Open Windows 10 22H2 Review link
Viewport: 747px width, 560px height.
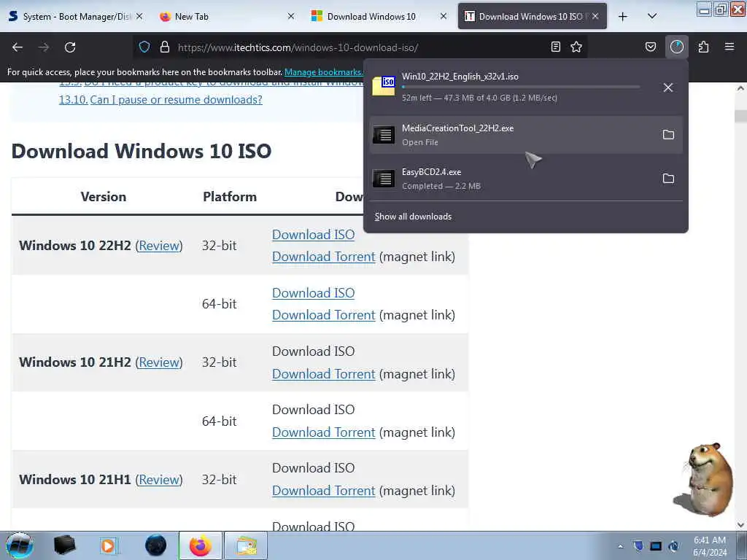pyautogui.click(x=159, y=245)
